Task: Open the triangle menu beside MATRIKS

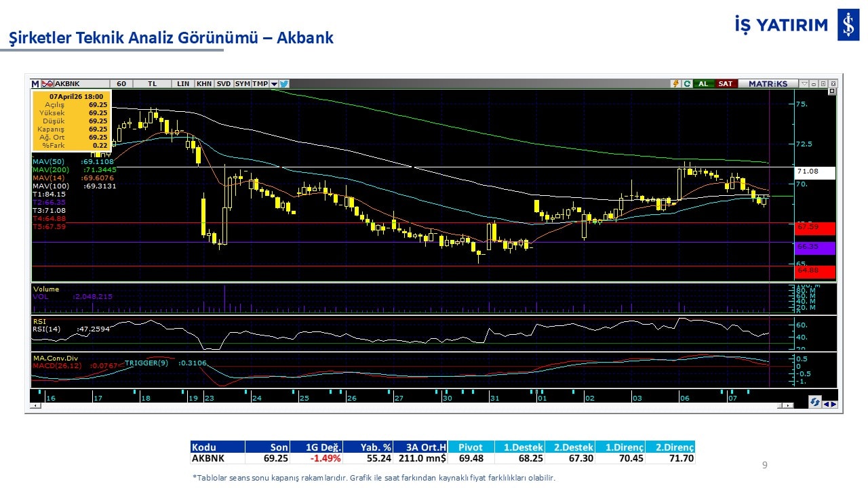Action: (804, 84)
